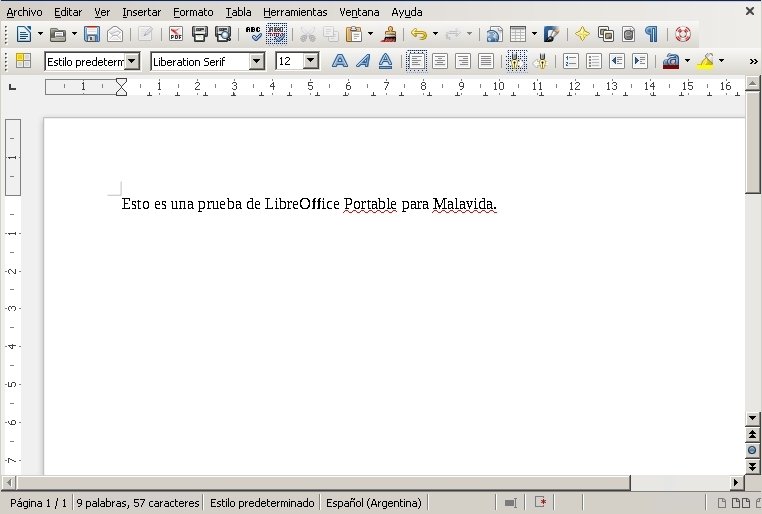The width and height of the screenshot is (762, 514).
Task: Export directly as PDF
Action: click(175, 34)
